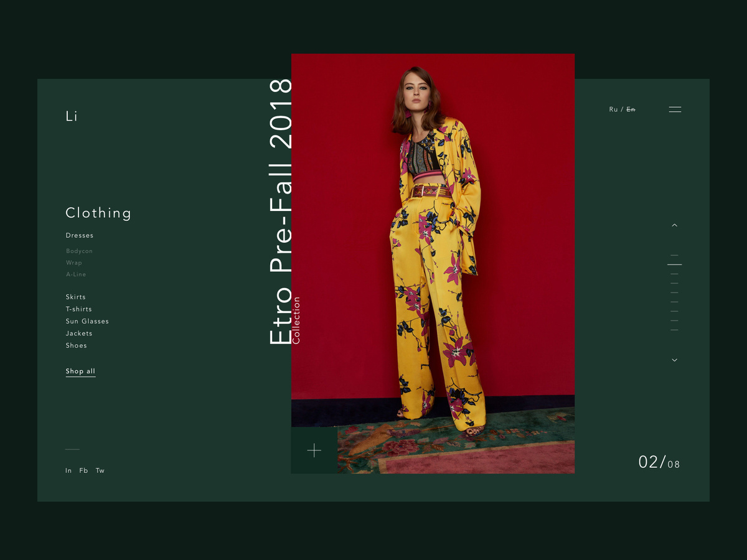Open the Fb social link

83,470
